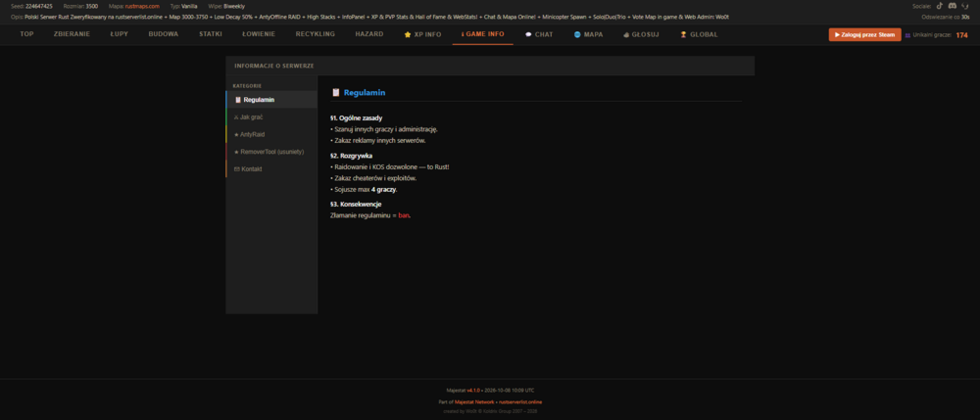The width and height of the screenshot is (980, 420).
Task: Click the unique players count 174
Action: click(961, 35)
